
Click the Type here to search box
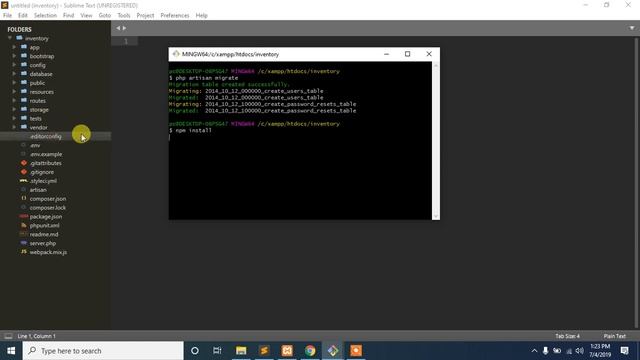click(103, 351)
